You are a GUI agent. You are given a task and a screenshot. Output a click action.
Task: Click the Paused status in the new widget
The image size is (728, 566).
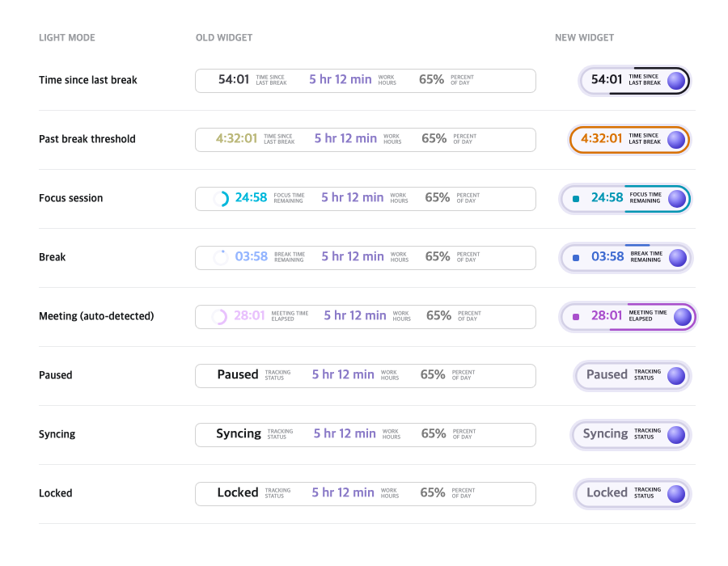(607, 374)
